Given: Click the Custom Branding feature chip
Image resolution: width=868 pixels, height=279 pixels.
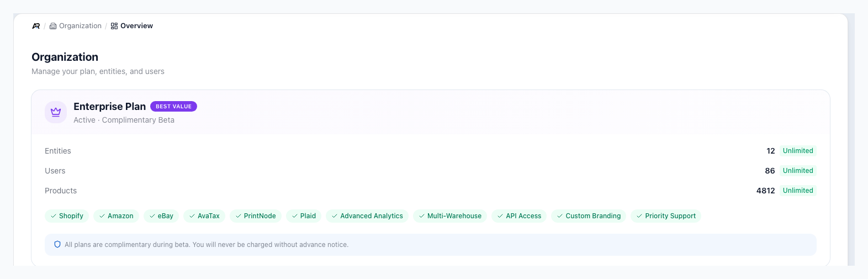Looking at the screenshot, I should [x=589, y=216].
